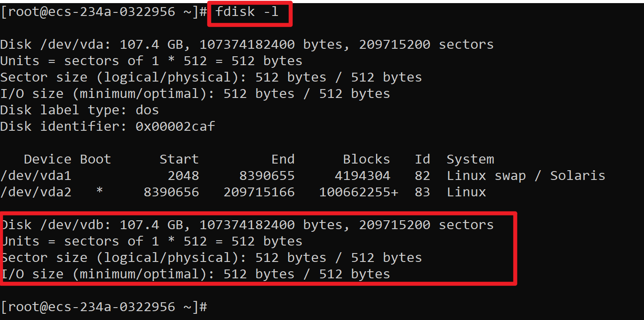644x320 pixels.
Task: Click the Blocks column header
Action: [x=366, y=160]
